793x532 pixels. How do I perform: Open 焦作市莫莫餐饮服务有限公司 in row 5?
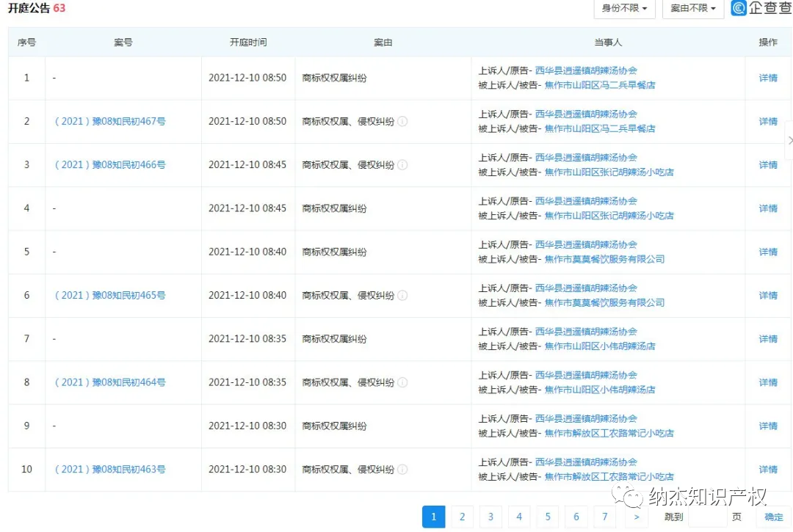tap(604, 259)
